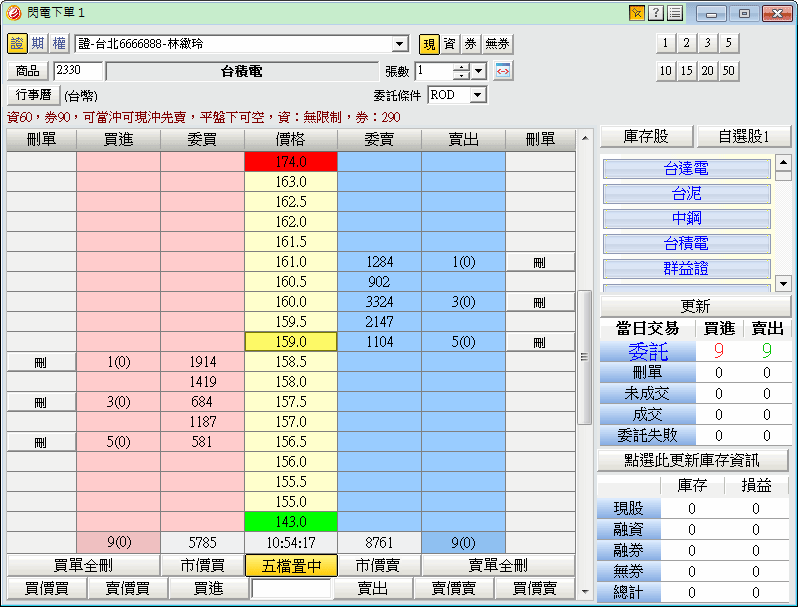The image size is (798, 607).
Task: Select the 證 securities mode toggle
Action: click(17, 44)
